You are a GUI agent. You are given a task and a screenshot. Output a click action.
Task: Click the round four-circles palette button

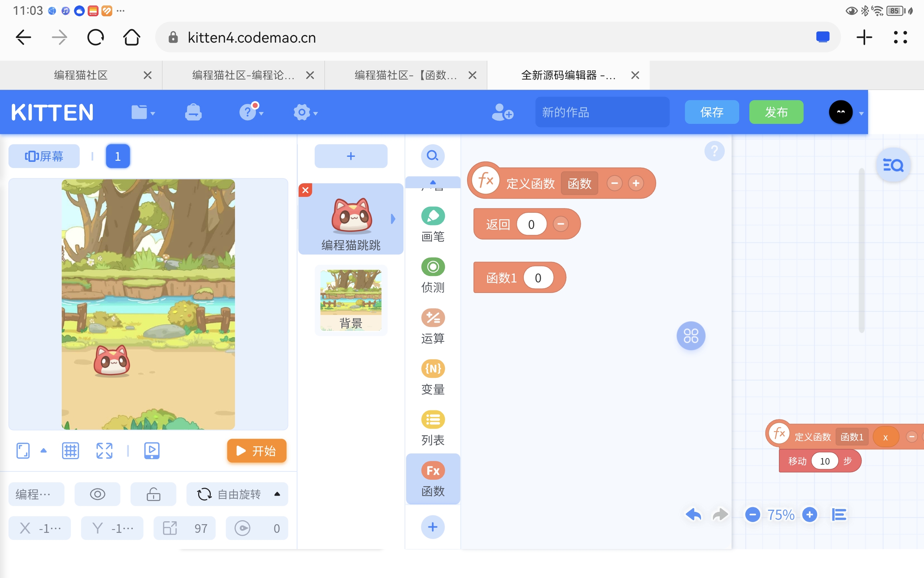(x=691, y=336)
